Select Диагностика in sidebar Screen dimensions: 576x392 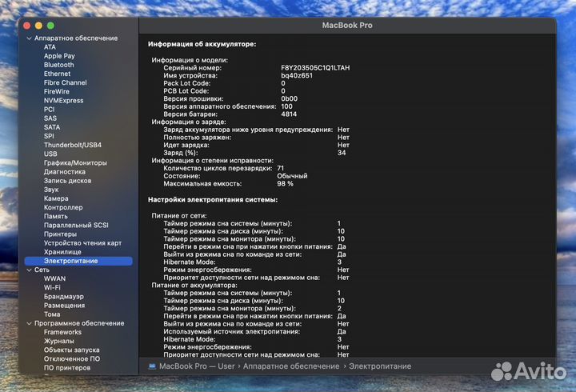(x=65, y=171)
